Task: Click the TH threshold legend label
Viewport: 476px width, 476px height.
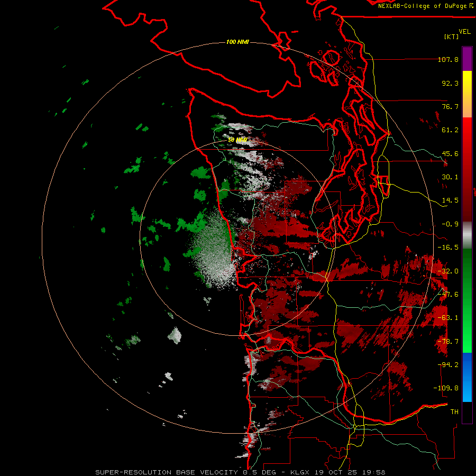Action: (454, 412)
